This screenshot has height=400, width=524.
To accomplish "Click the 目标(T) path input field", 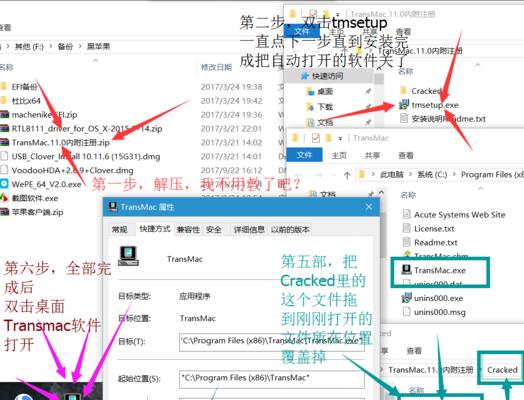I will coord(271,342).
